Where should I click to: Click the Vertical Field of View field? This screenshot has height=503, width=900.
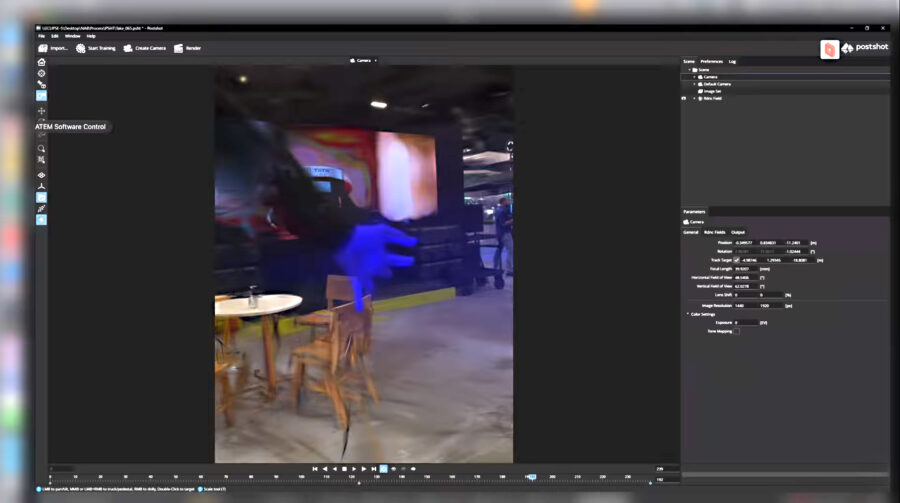(746, 287)
